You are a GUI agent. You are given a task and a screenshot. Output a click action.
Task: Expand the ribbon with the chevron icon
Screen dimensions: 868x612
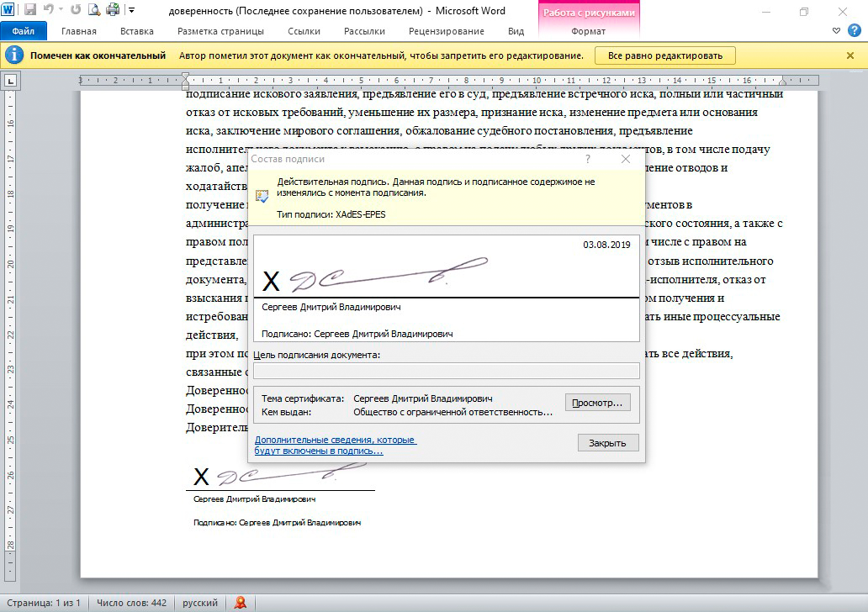836,31
